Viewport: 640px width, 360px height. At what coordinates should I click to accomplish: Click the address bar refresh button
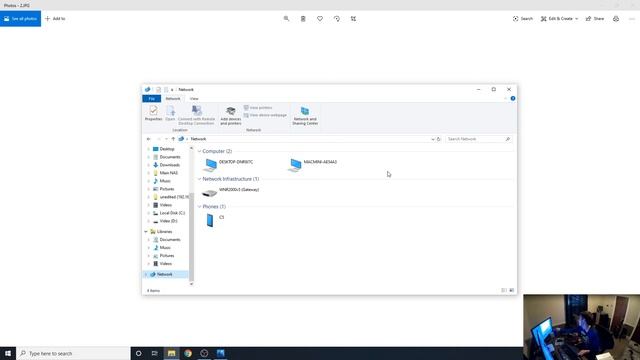point(439,139)
